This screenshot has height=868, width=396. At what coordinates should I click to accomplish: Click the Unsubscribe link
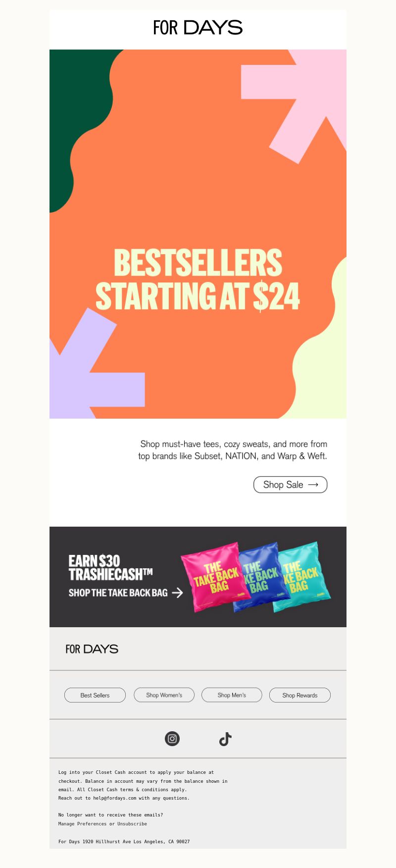(x=132, y=824)
